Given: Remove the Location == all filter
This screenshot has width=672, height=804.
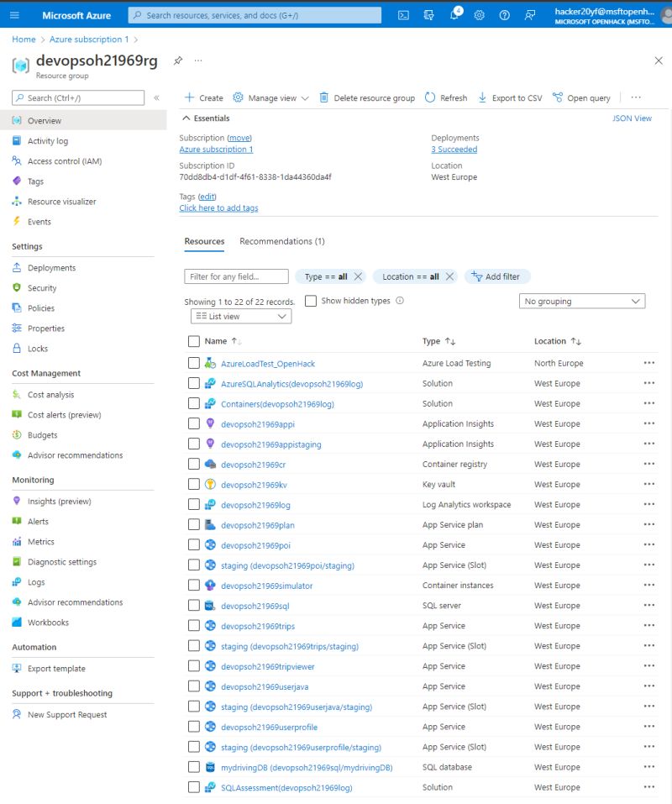Looking at the screenshot, I should 449,276.
